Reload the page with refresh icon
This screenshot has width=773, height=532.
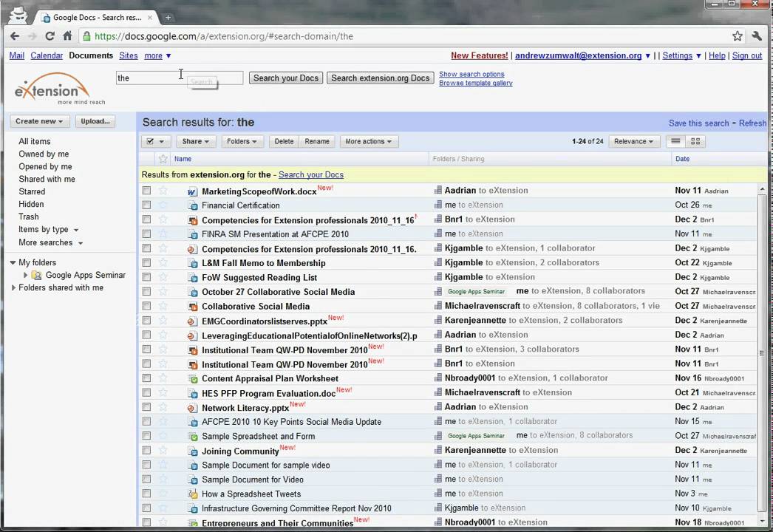pos(50,36)
